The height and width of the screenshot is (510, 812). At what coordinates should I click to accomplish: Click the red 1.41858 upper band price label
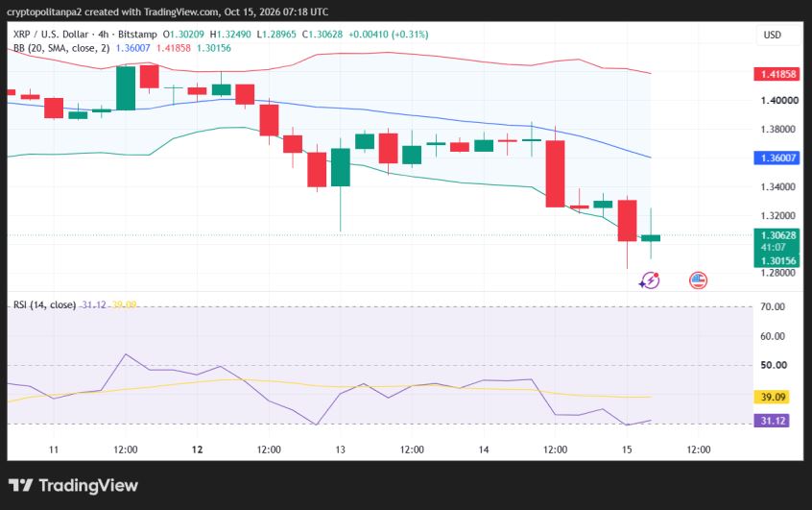[776, 74]
